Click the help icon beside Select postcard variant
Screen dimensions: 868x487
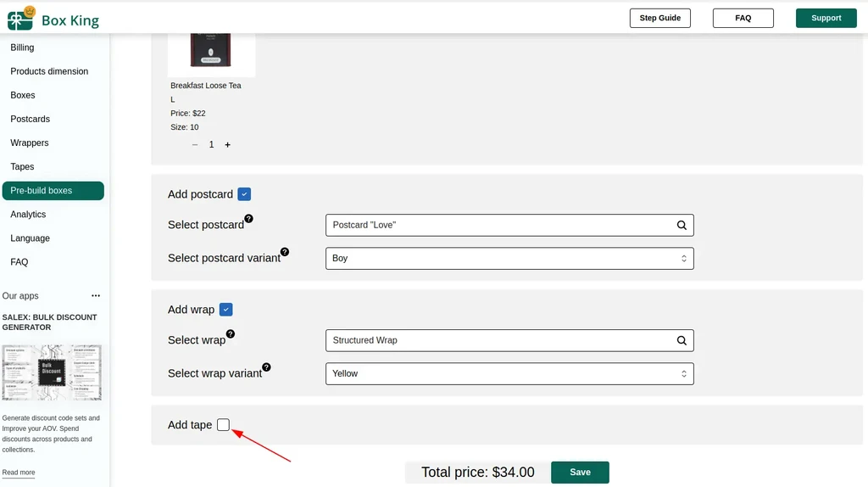pyautogui.click(x=285, y=251)
